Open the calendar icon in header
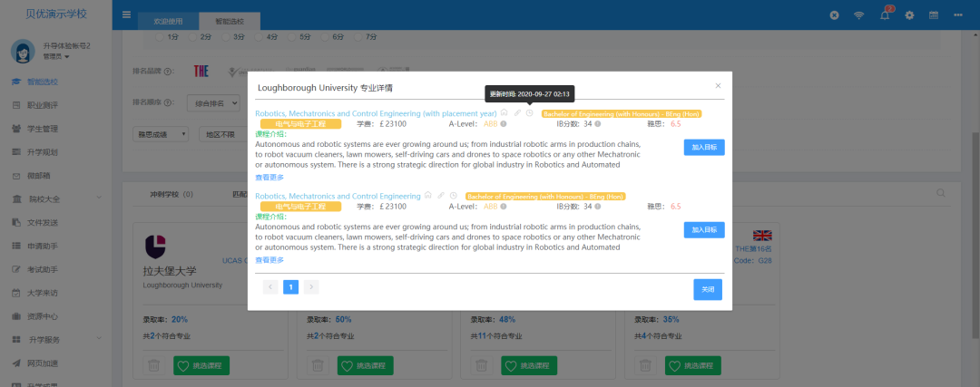This screenshot has height=387, width=980. click(x=934, y=15)
